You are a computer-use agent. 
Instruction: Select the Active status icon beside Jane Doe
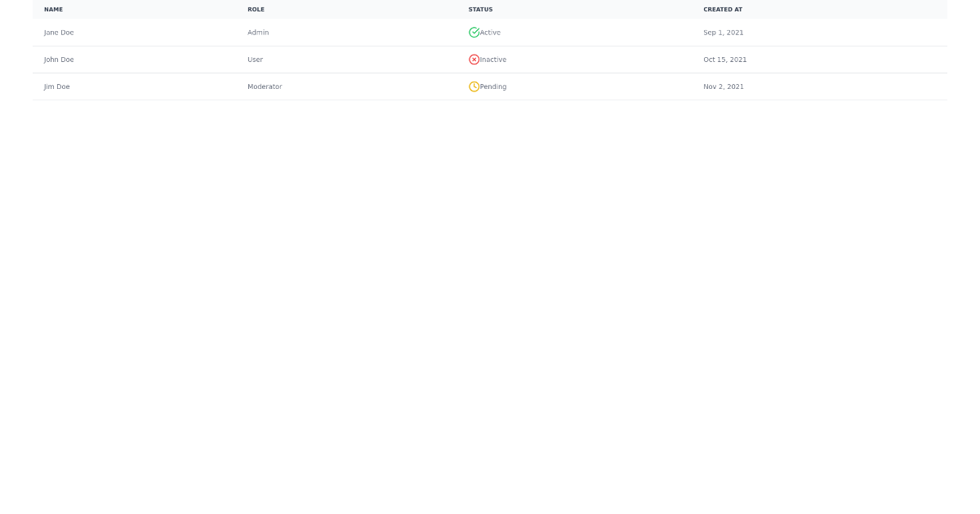tap(474, 32)
